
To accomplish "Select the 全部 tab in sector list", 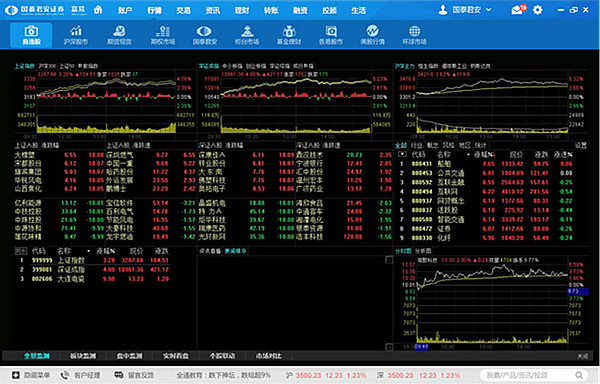I will pos(401,145).
